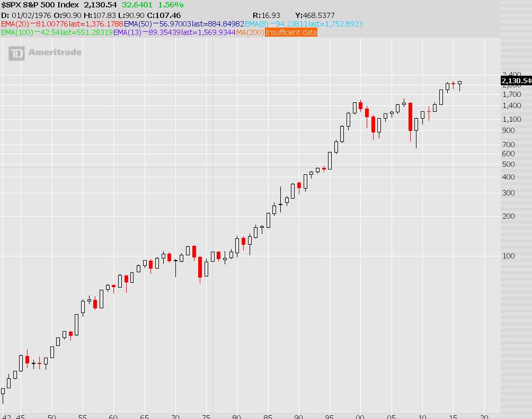This screenshot has width=532, height=419.
Task: Click the 300 price axis label
Action: (x=508, y=193)
